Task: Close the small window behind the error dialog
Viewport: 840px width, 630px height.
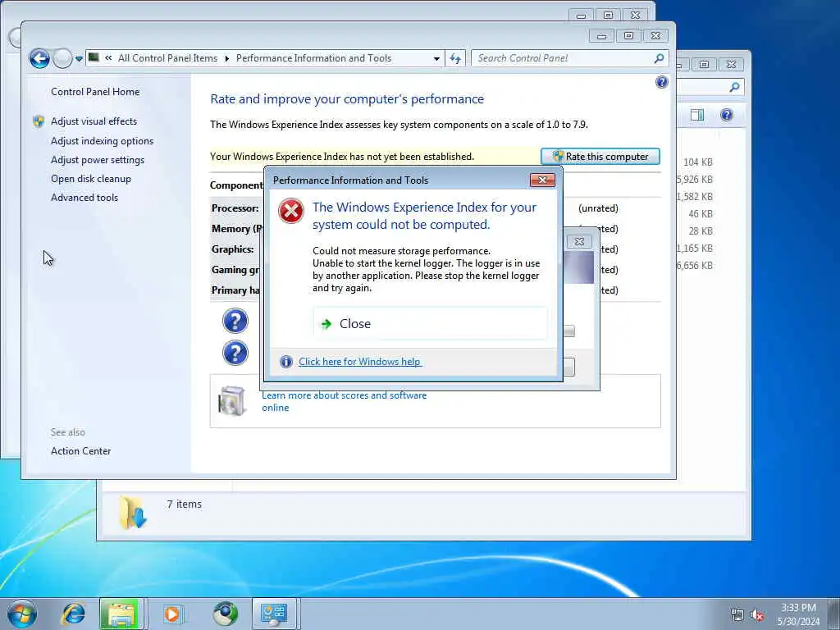Action: (x=579, y=242)
